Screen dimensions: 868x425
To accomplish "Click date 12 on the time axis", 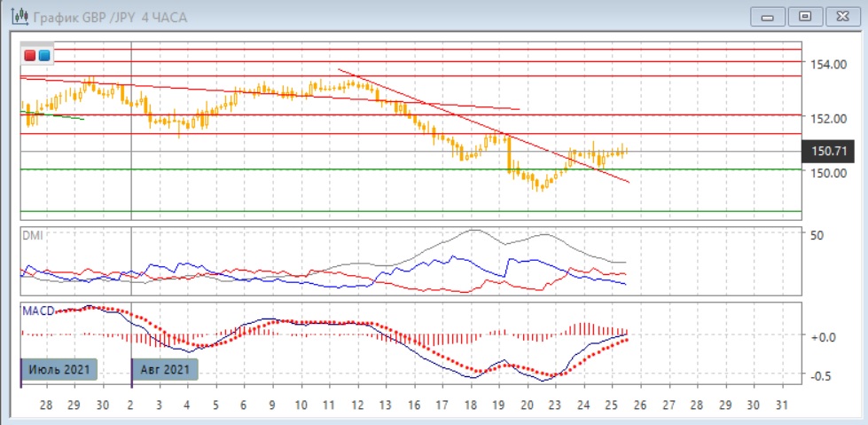I will [358, 404].
